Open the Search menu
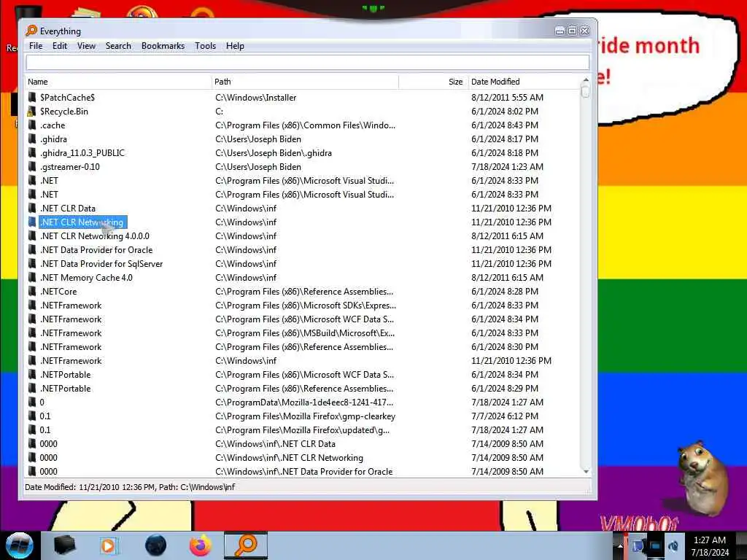The height and width of the screenshot is (560, 747). (x=118, y=46)
